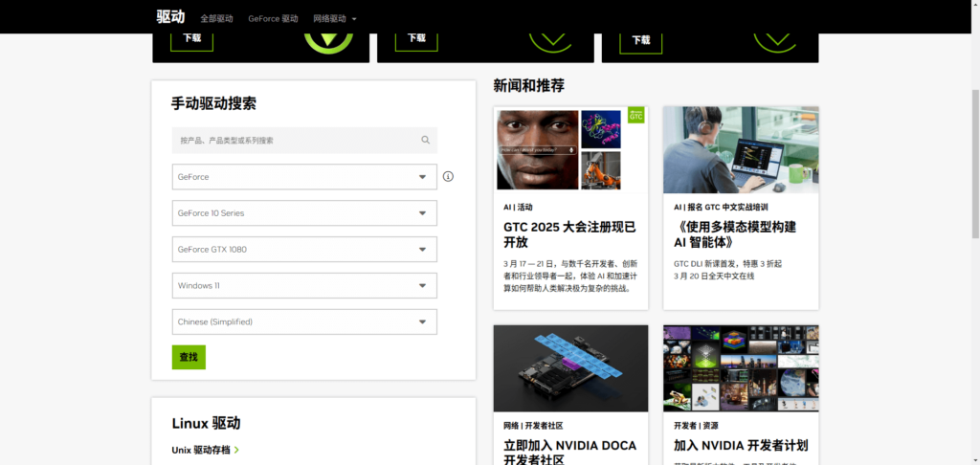
Task: Click the man with headphones thumbnail
Action: (x=741, y=150)
